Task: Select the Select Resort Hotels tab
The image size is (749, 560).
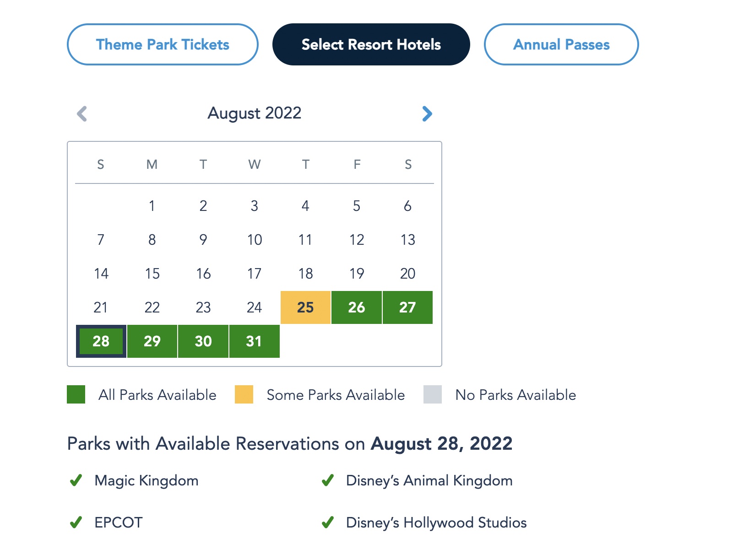Action: click(x=371, y=44)
